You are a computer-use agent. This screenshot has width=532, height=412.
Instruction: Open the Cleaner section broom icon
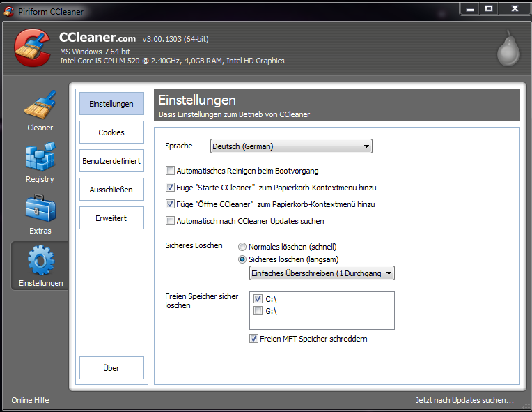pyautogui.click(x=40, y=106)
